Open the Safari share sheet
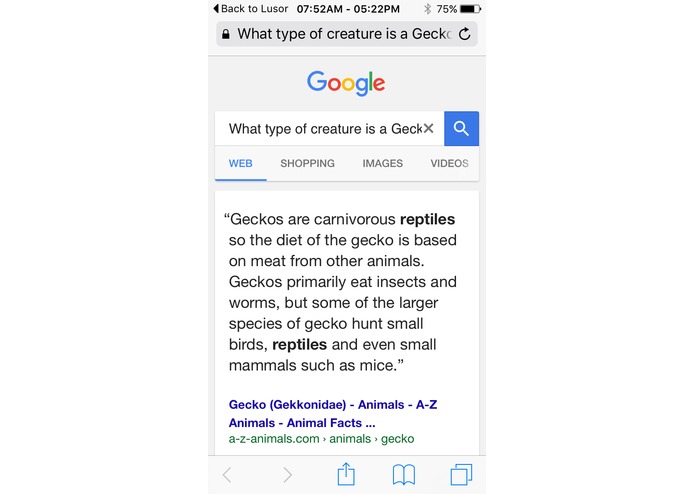This screenshot has height=494, width=695. (346, 474)
